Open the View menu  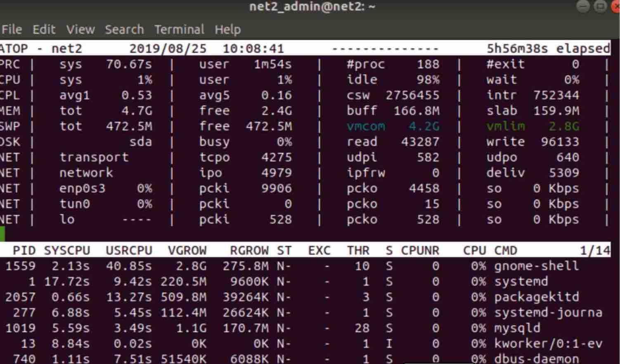coord(81,29)
